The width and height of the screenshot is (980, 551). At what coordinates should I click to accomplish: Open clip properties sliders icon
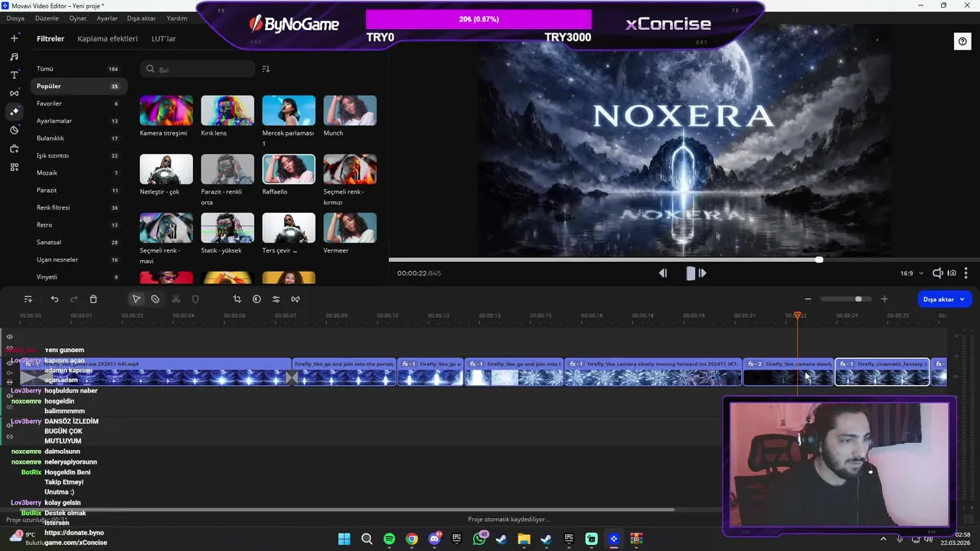click(x=276, y=299)
